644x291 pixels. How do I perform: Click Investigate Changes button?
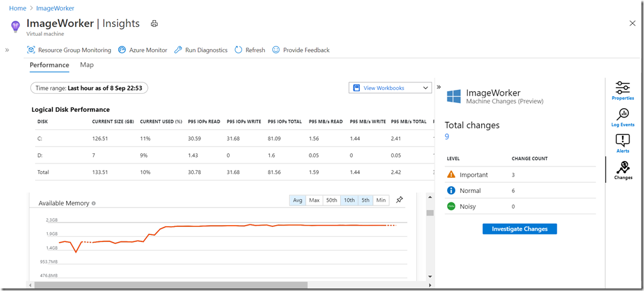[x=519, y=229]
